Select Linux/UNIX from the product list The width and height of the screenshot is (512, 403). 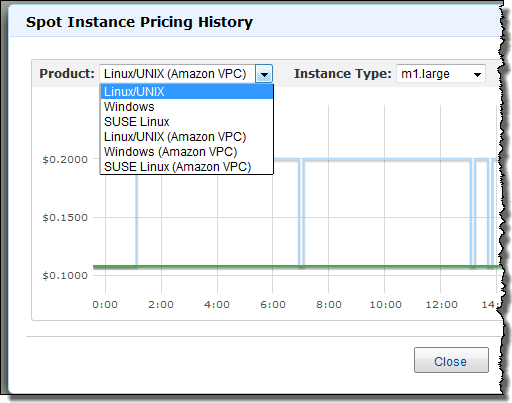tap(187, 92)
